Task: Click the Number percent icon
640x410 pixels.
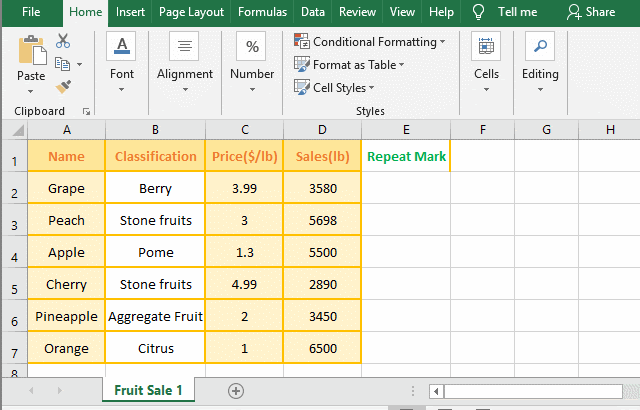Action: point(252,46)
